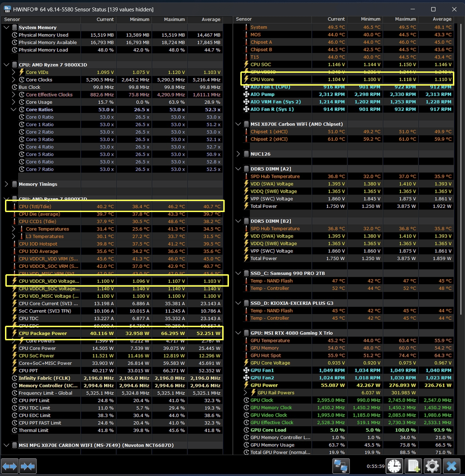Collapse the CPU: AMD Ryzen 7 9800X3D section

click(6, 65)
